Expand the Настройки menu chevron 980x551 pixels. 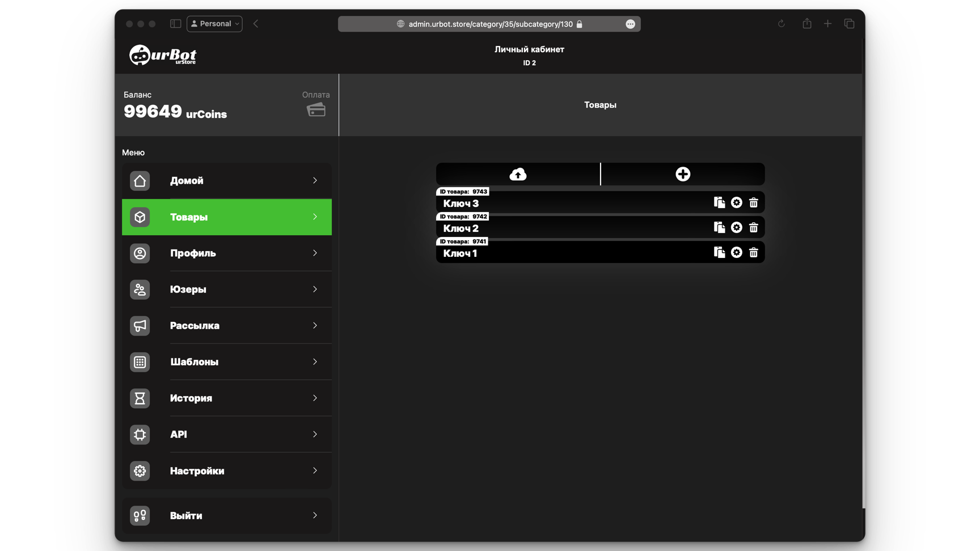pos(315,471)
